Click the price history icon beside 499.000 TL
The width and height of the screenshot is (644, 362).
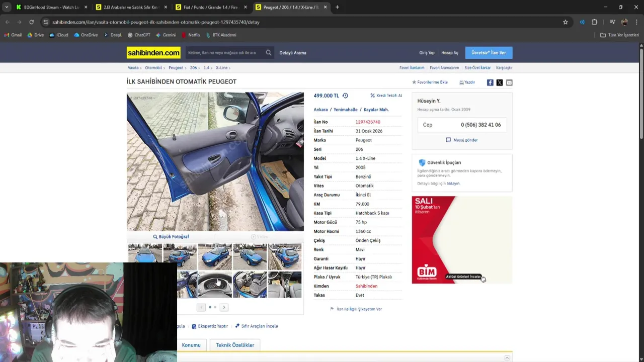click(345, 96)
